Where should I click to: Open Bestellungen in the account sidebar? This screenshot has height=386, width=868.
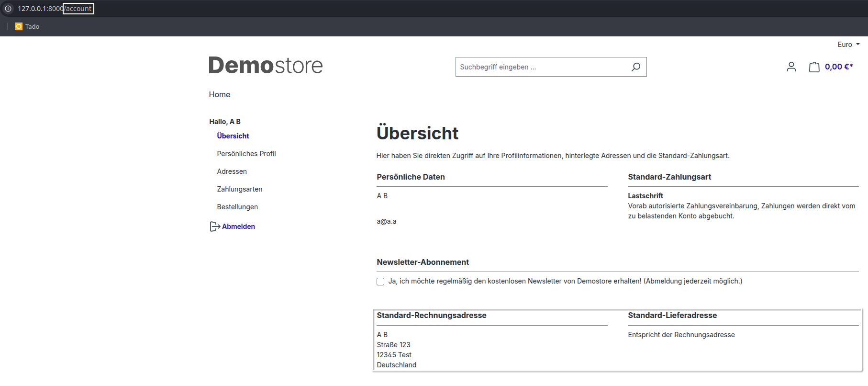tap(237, 207)
